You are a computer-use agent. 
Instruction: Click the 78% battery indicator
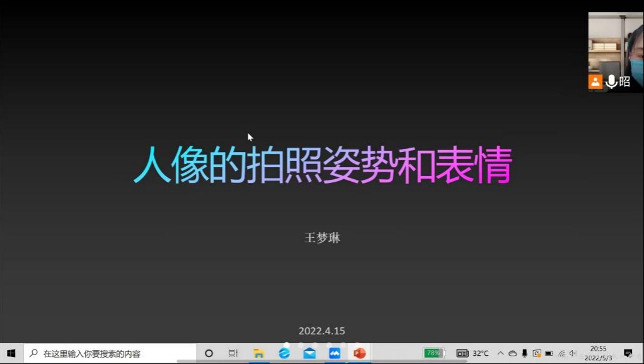pos(434,353)
